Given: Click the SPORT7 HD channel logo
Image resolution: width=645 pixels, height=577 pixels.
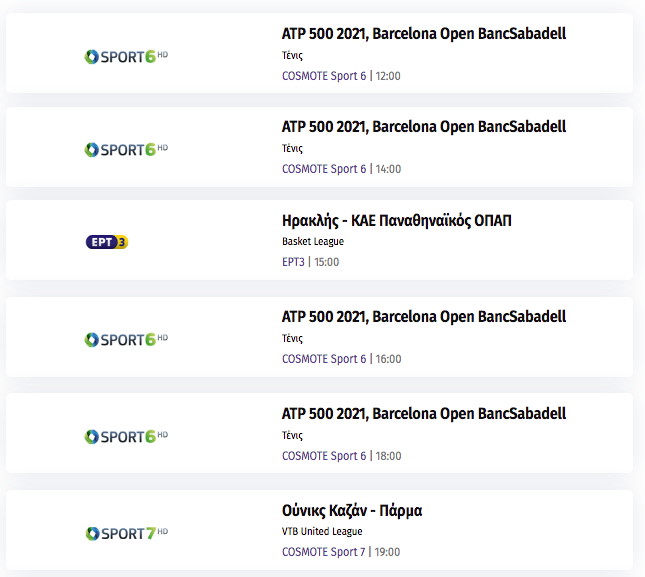Looking at the screenshot, I should (x=127, y=533).
